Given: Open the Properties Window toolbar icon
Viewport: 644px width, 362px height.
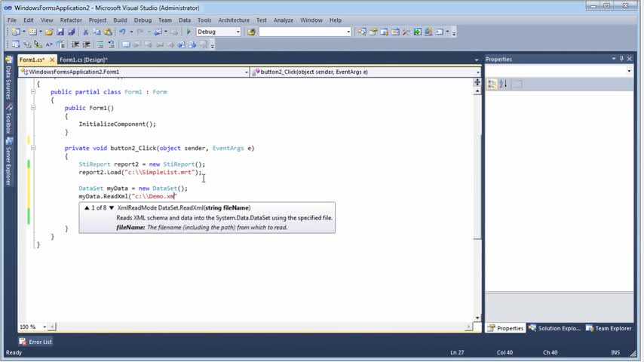Looking at the screenshot, I should (373, 32).
